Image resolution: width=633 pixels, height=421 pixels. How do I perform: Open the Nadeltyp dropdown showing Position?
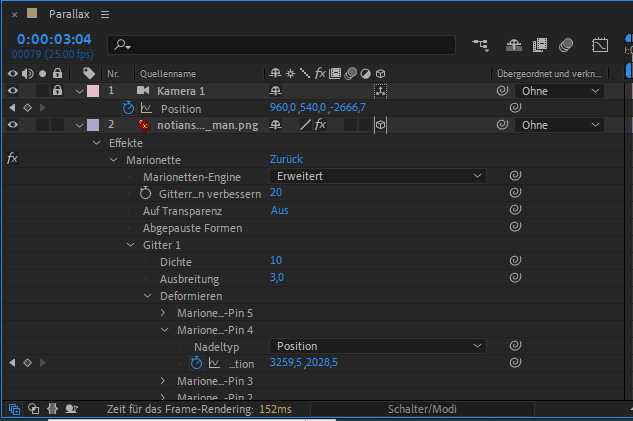point(378,346)
